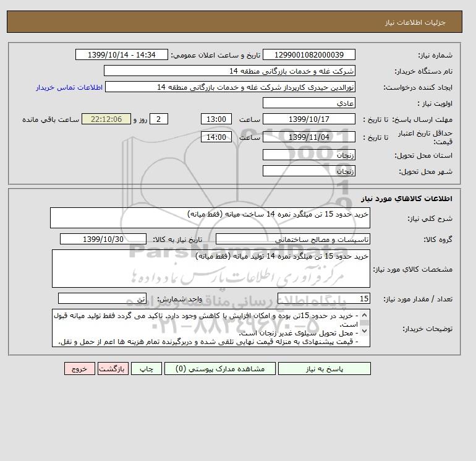476x461 pixels.
Task: Click the buyer organization name field
Action: (229, 71)
